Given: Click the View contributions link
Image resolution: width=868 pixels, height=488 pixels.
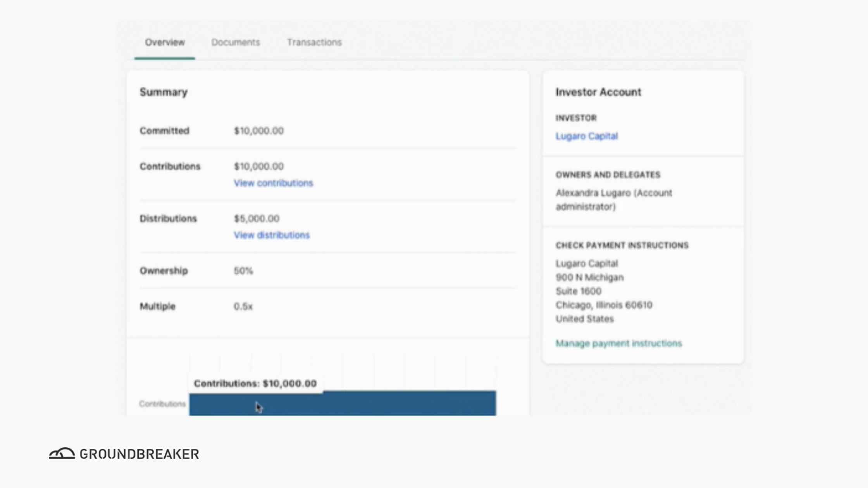Looking at the screenshot, I should pyautogui.click(x=273, y=183).
